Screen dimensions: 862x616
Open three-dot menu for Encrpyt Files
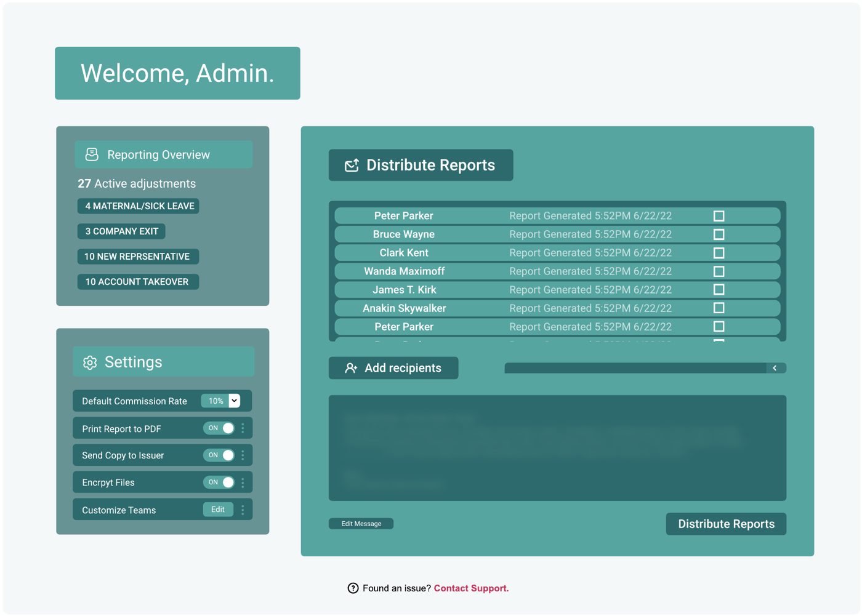243,482
